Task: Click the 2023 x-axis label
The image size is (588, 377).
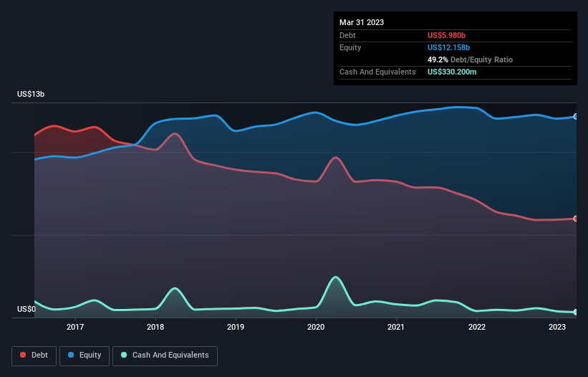Action: [x=557, y=327]
